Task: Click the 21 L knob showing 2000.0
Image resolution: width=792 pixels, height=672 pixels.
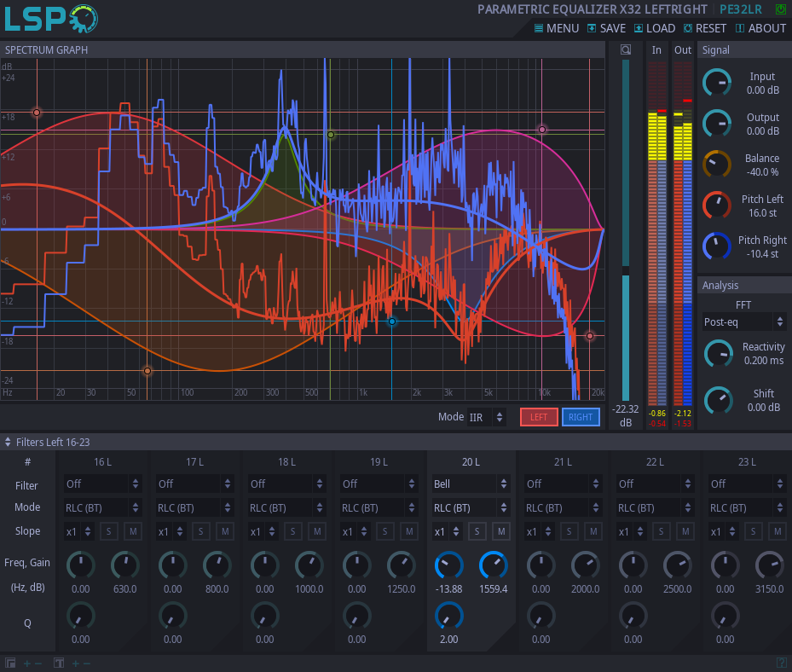Action: [586, 565]
